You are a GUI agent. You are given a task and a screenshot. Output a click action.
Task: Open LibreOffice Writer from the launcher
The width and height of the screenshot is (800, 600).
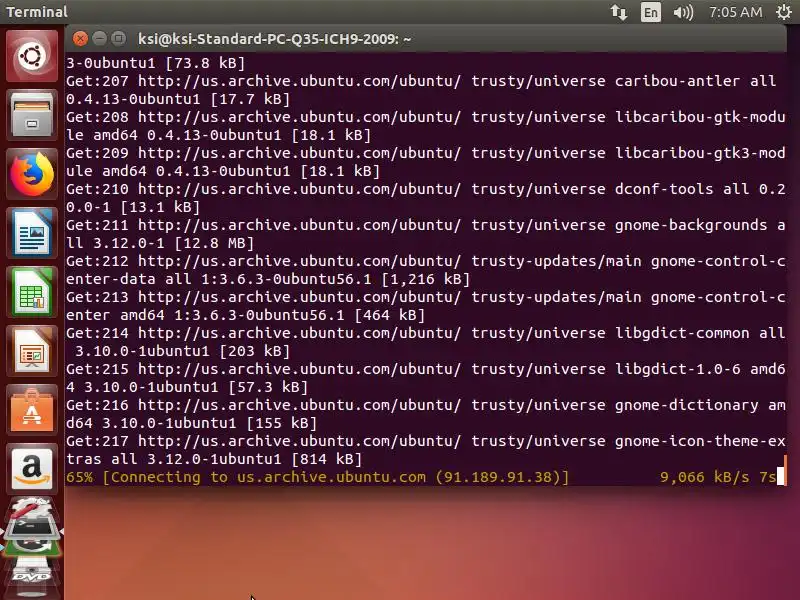(x=32, y=233)
